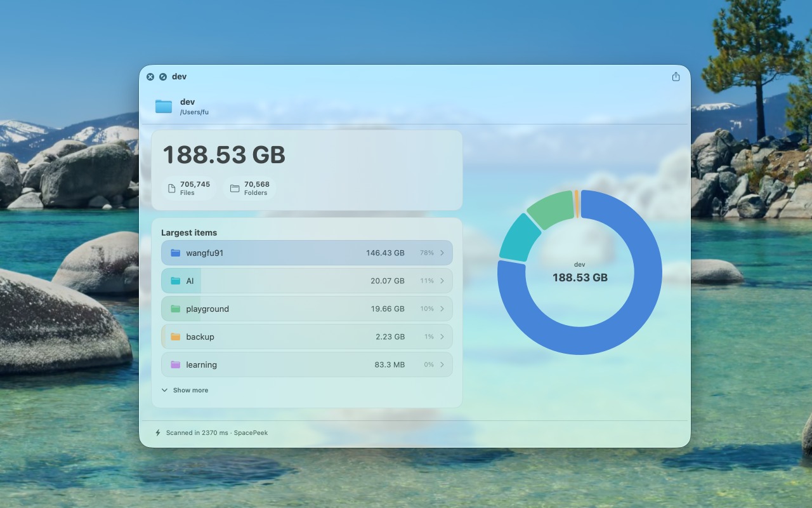Viewport: 812px width, 508px height.
Task: Click the green donut chart segment
Action: (551, 209)
